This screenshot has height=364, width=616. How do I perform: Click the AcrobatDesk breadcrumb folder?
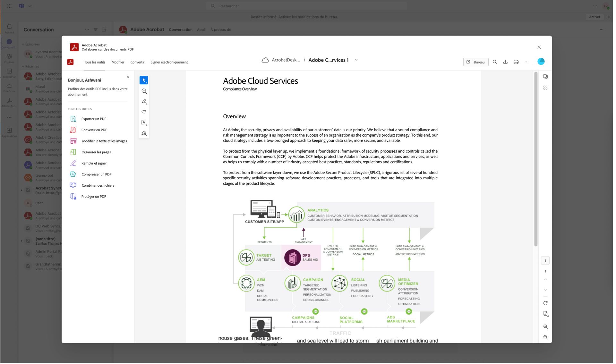tap(286, 60)
